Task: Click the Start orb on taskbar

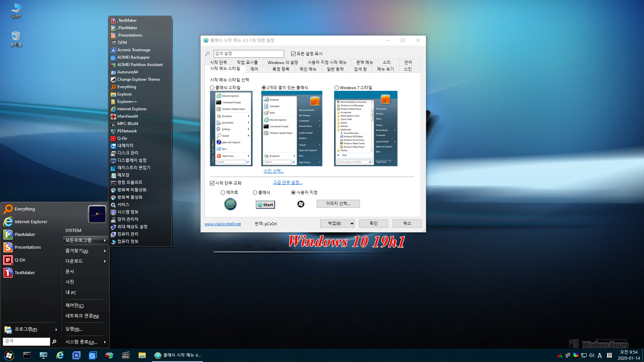Action: 9,355
